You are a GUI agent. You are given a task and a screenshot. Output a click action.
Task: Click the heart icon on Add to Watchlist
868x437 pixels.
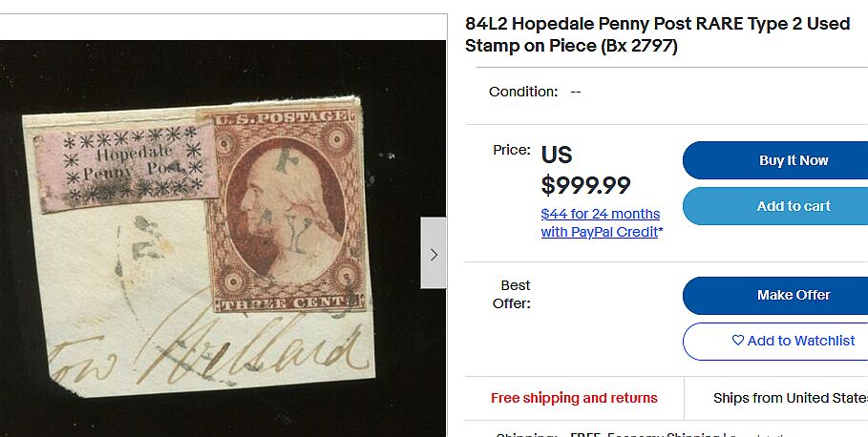pyautogui.click(x=738, y=341)
